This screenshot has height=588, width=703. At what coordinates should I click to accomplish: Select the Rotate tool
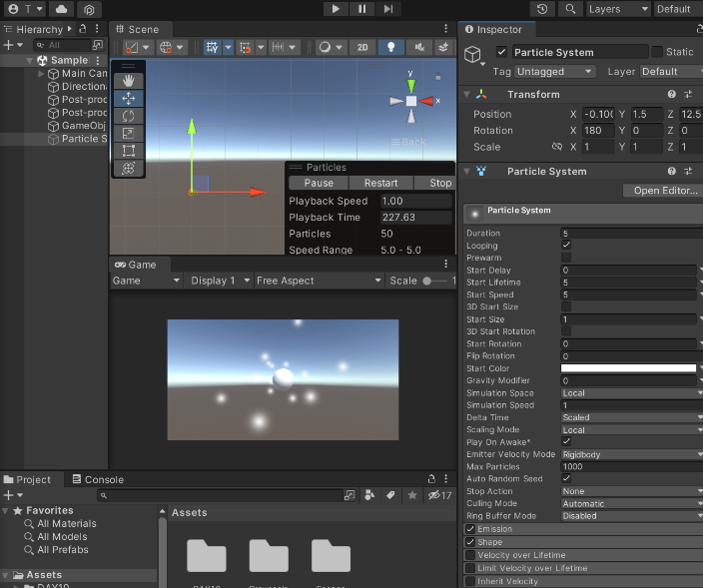click(128, 116)
